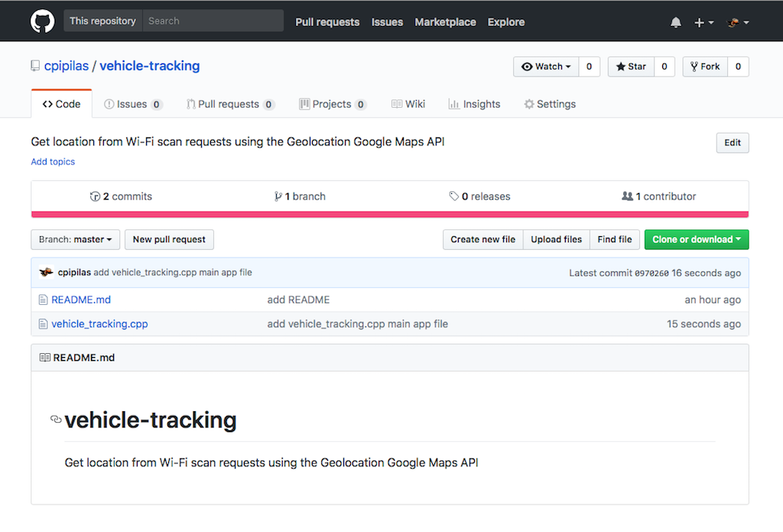Open the Watch dropdown
This screenshot has height=532, width=783.
click(546, 66)
